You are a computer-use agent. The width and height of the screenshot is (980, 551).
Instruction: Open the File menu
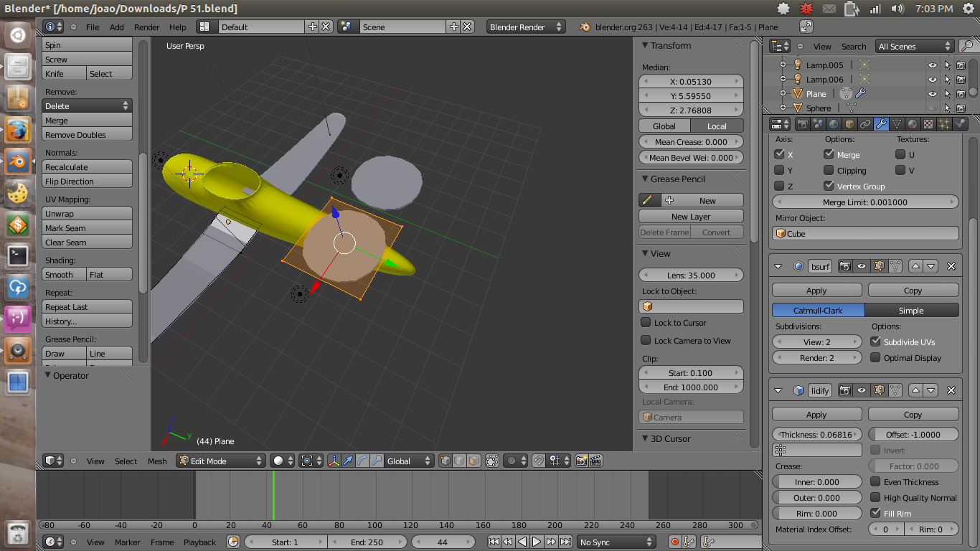[93, 27]
